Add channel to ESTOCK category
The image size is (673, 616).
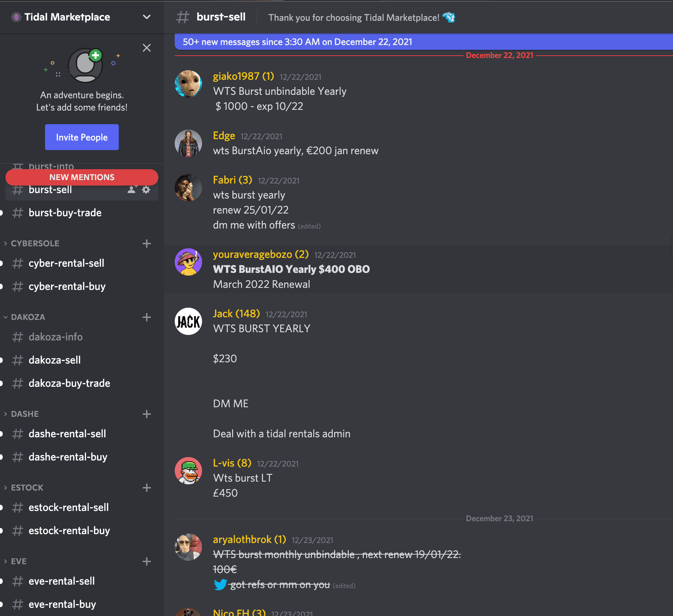tap(147, 488)
